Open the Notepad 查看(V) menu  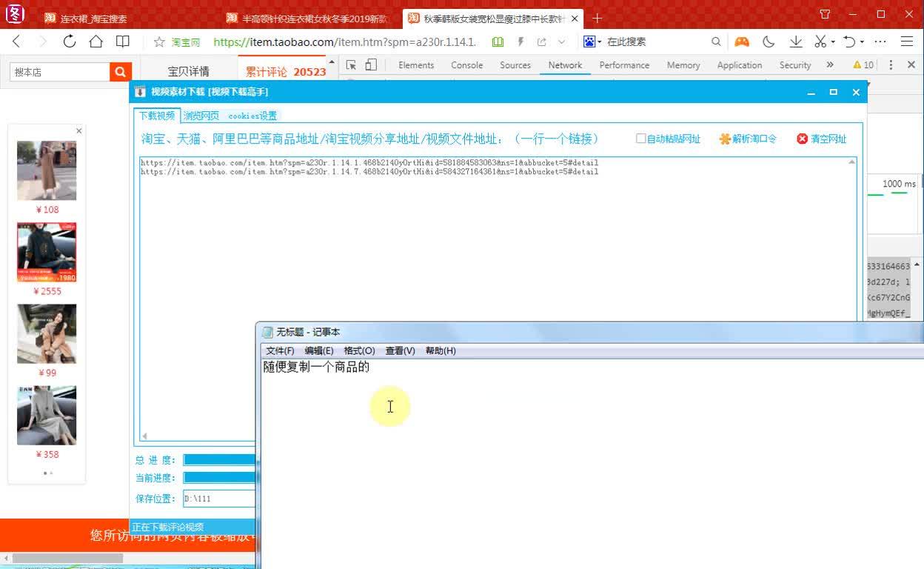pos(400,350)
